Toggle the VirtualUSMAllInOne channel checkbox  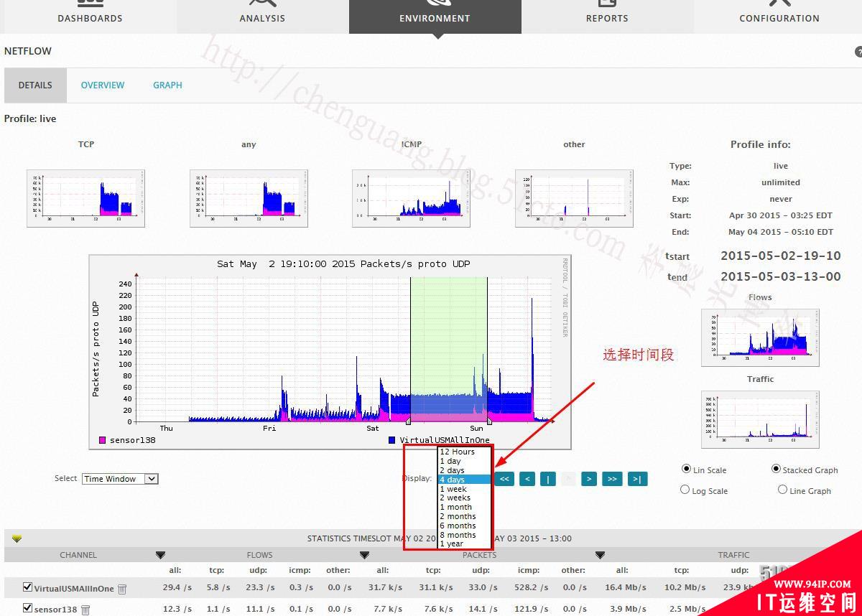[x=28, y=587]
